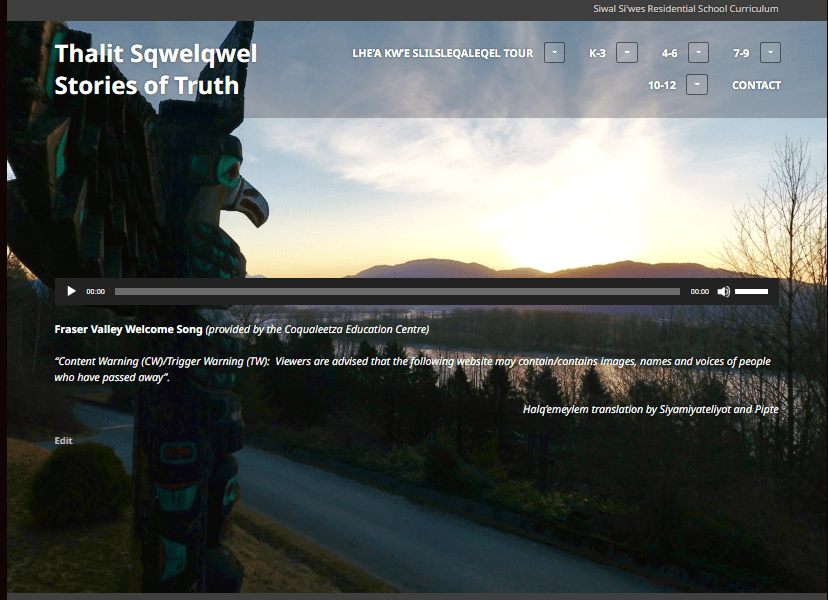This screenshot has width=828, height=600.
Task: Expand the 4-6 submenu arrow
Action: click(x=698, y=53)
